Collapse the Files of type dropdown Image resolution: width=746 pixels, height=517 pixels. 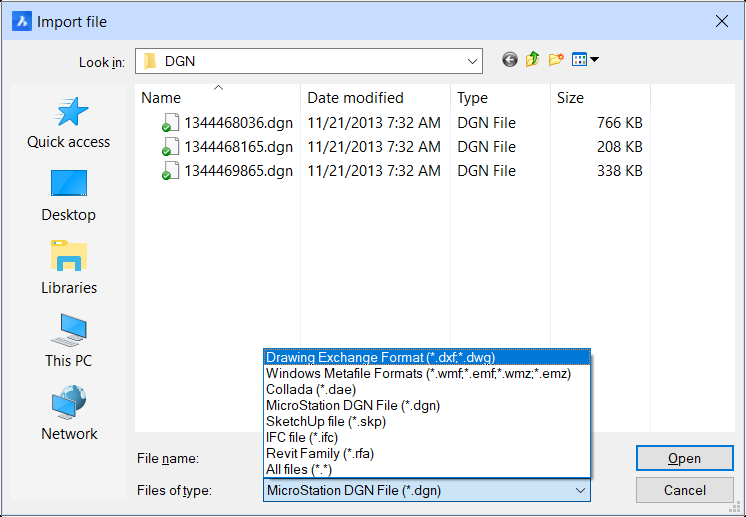pos(580,490)
